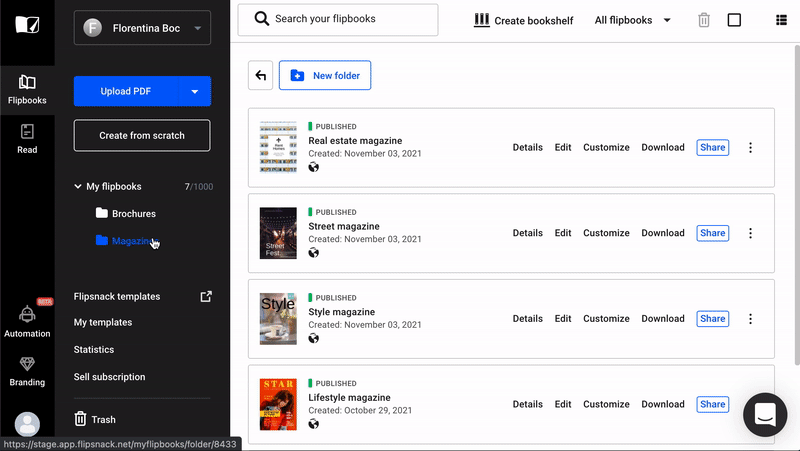Open the Brochures folder

click(x=126, y=213)
